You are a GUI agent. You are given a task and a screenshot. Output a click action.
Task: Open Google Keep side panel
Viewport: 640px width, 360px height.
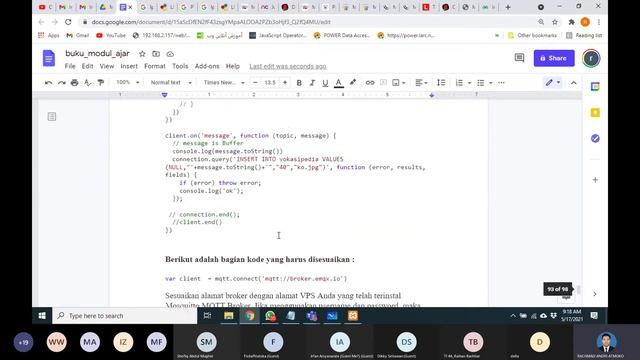[595, 113]
